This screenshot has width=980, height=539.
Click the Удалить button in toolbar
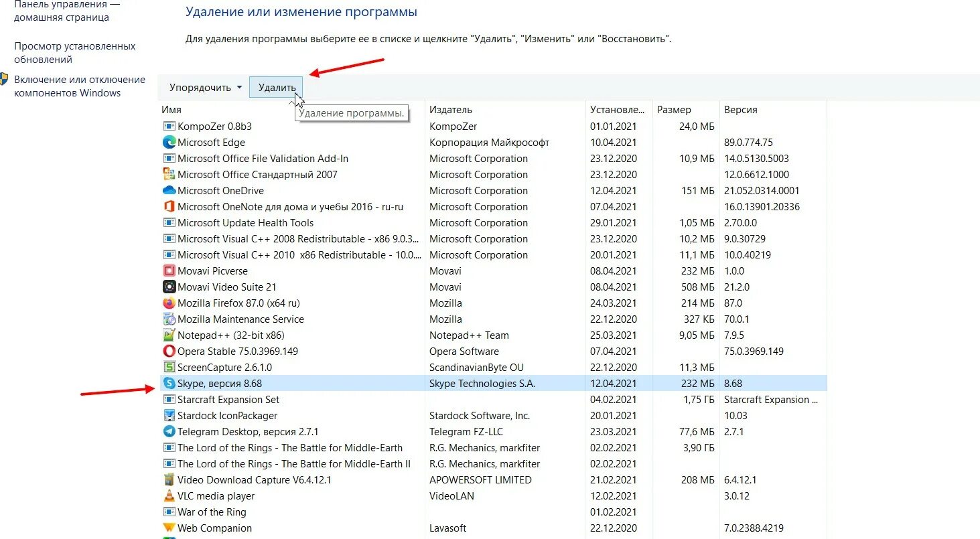(277, 87)
